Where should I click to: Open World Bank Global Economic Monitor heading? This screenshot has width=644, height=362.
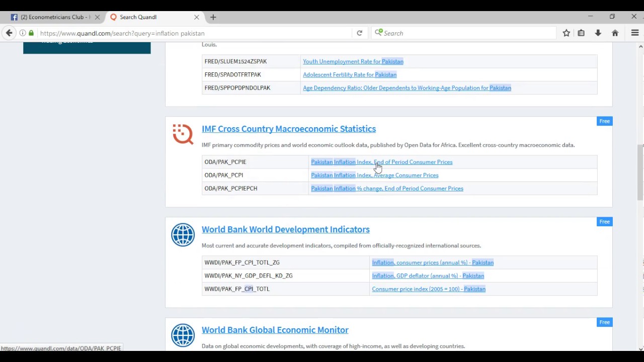[275, 330]
